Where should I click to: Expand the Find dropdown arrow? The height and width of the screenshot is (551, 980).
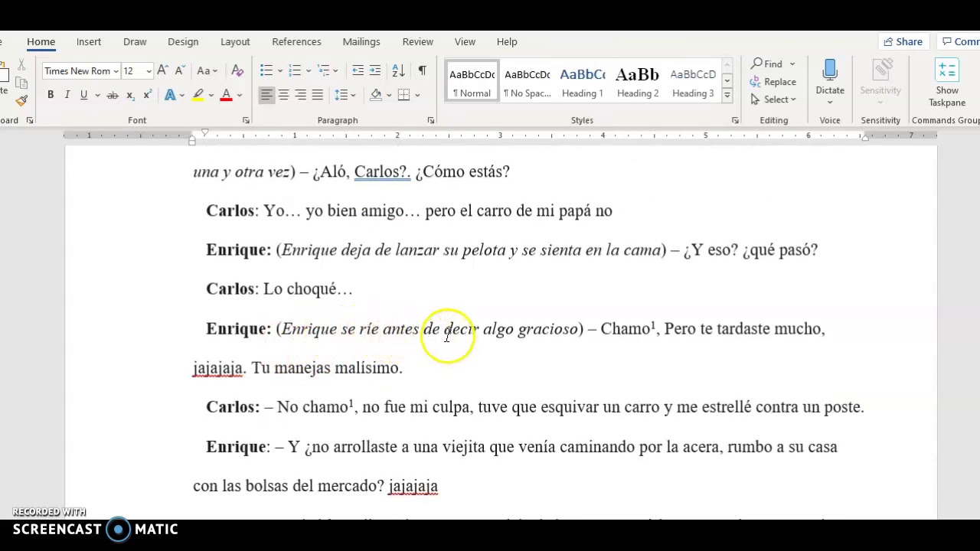click(x=792, y=64)
